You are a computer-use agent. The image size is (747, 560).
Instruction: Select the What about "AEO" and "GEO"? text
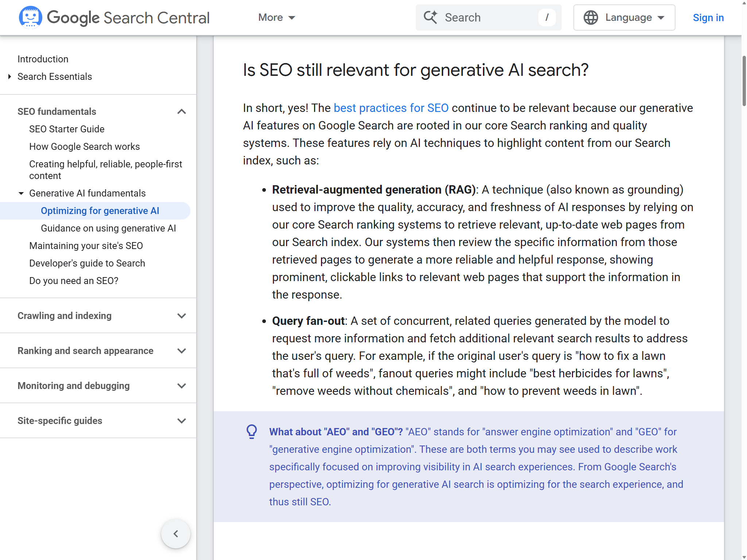point(336,432)
